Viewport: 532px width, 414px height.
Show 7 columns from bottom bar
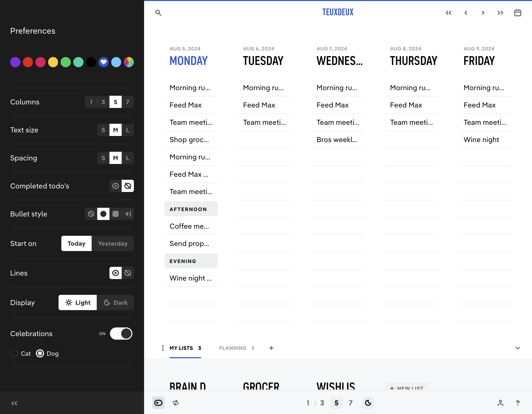[x=351, y=403]
